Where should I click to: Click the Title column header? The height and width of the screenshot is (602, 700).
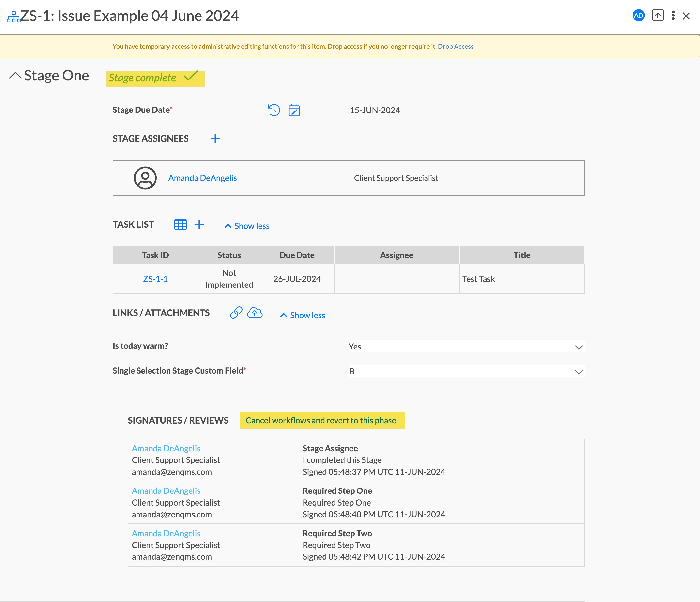[522, 255]
